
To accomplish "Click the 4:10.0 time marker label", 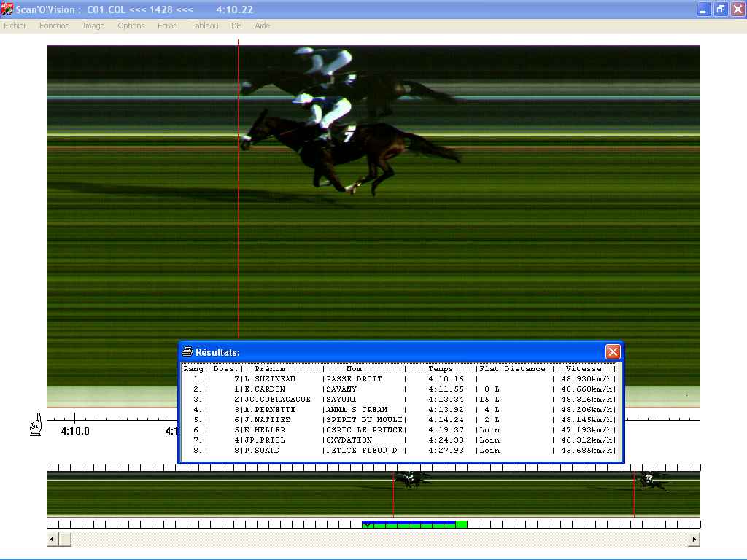I will (x=75, y=431).
